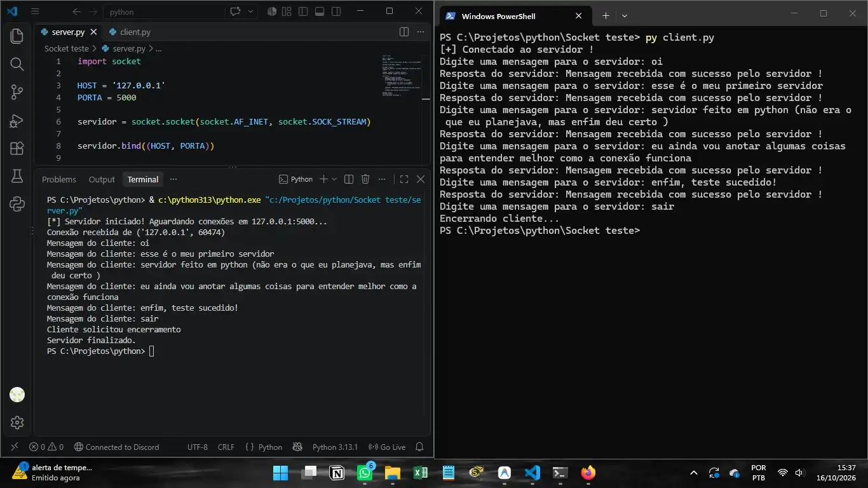The height and width of the screenshot is (488, 868).
Task: Split the terminal in VS Code panel
Action: tap(349, 179)
